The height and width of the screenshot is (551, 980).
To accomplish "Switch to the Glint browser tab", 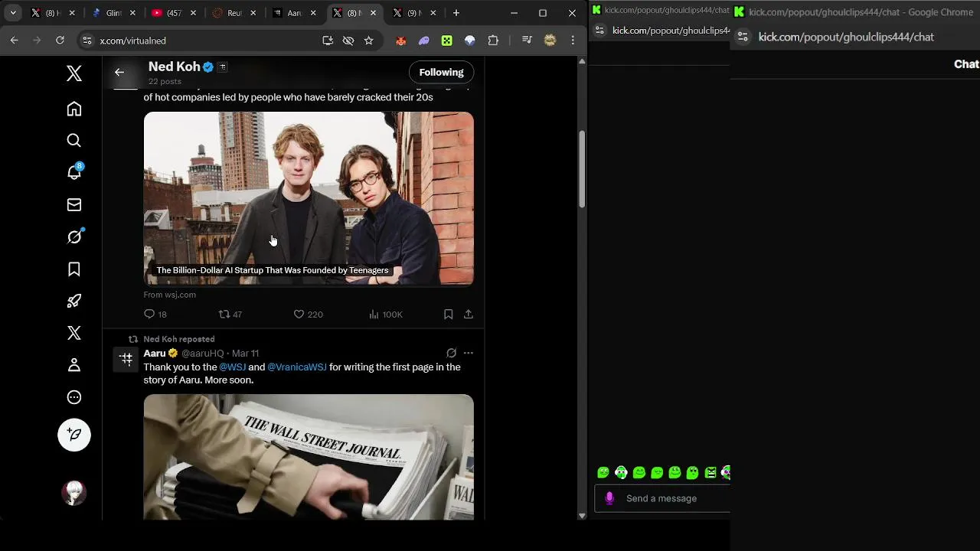I will click(x=113, y=13).
